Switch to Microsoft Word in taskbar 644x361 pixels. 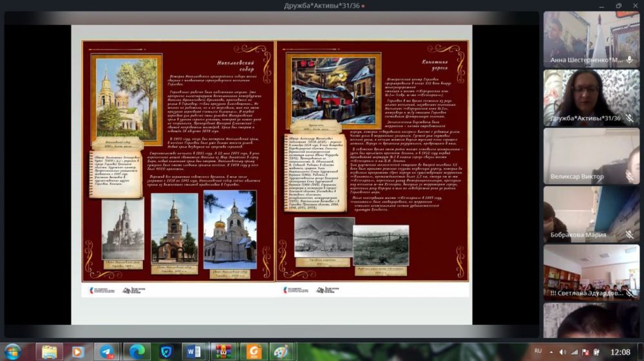click(x=193, y=352)
